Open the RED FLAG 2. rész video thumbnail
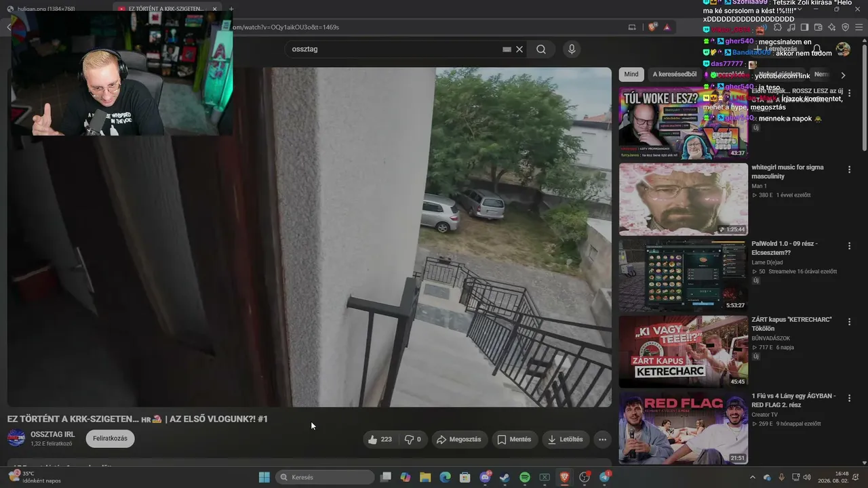 coord(683,428)
